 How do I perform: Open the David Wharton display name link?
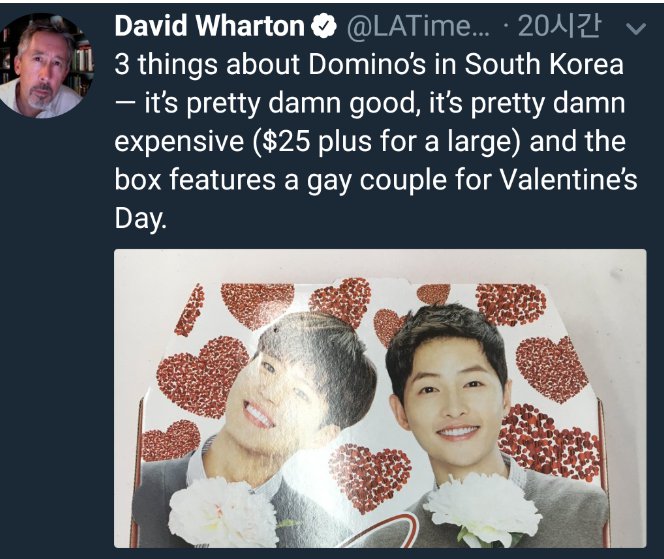pyautogui.click(x=210, y=26)
